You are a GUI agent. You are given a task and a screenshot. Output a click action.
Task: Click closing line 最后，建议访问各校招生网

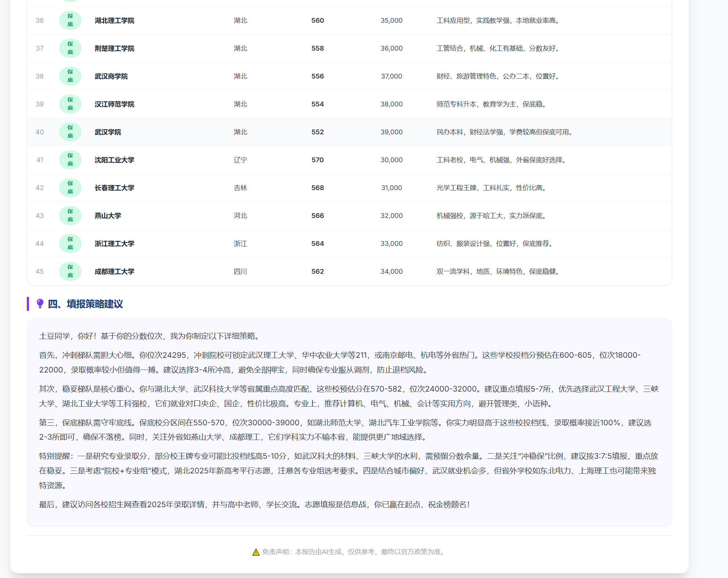click(x=255, y=505)
